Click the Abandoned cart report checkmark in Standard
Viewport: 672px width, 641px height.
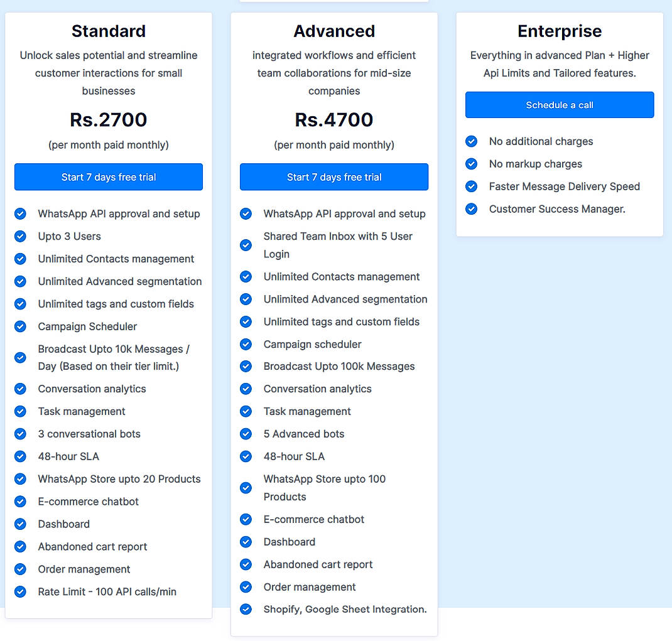[x=20, y=547]
